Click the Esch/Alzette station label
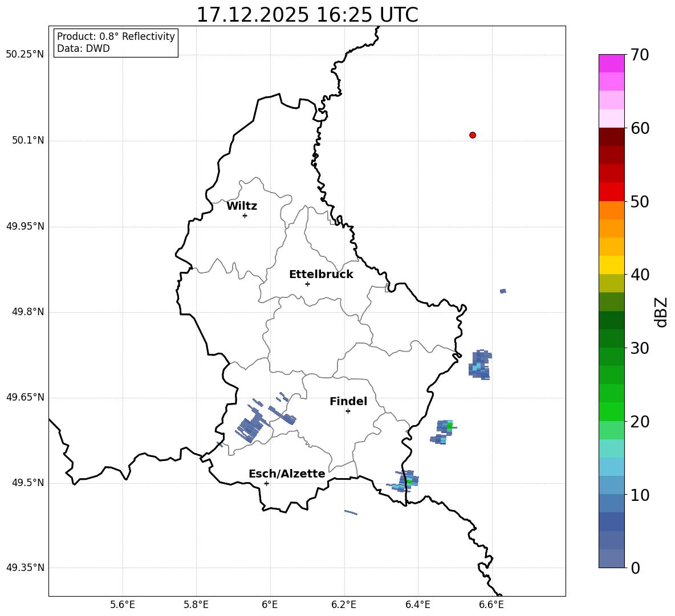The height and width of the screenshot is (616, 675). tap(287, 474)
